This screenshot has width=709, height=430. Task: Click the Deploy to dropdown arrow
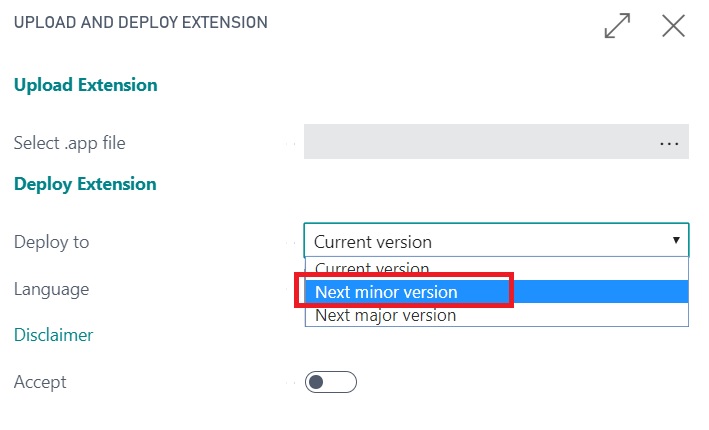tap(676, 241)
